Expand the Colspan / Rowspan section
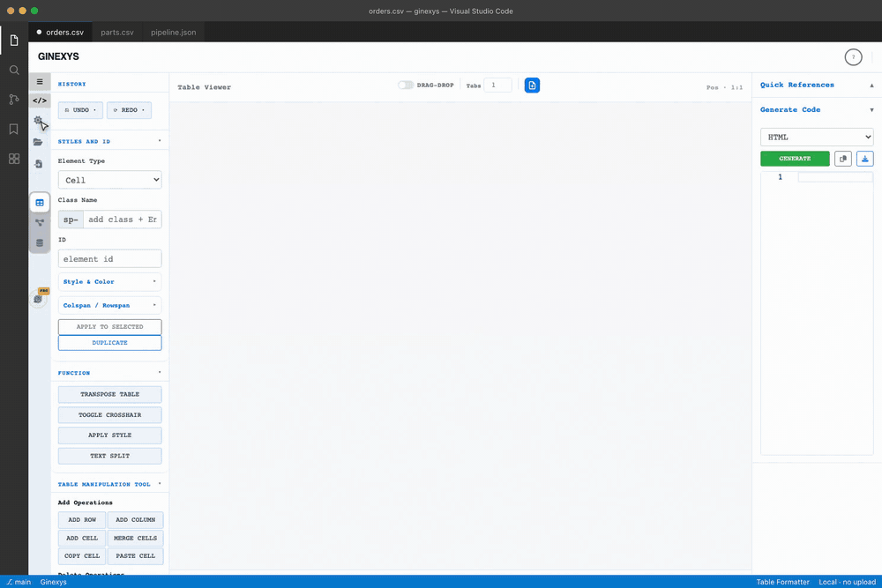 109,305
